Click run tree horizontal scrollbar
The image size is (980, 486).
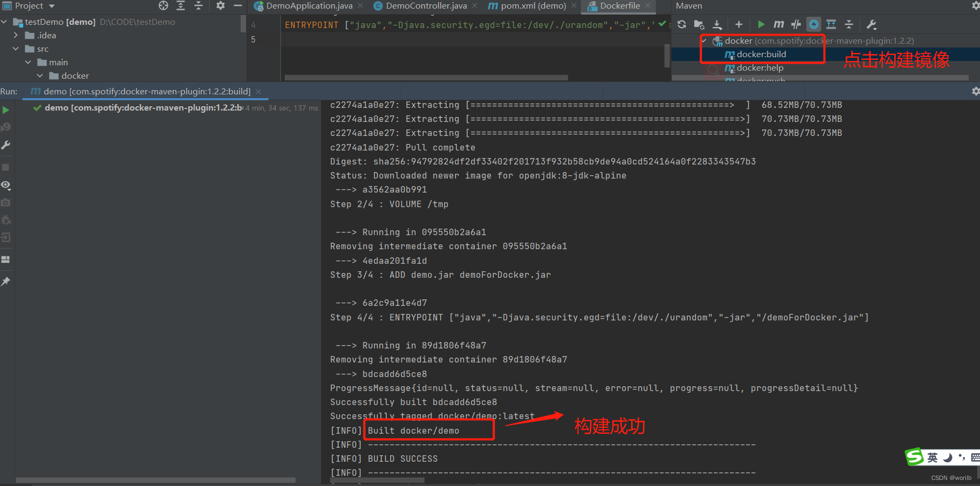point(155,480)
